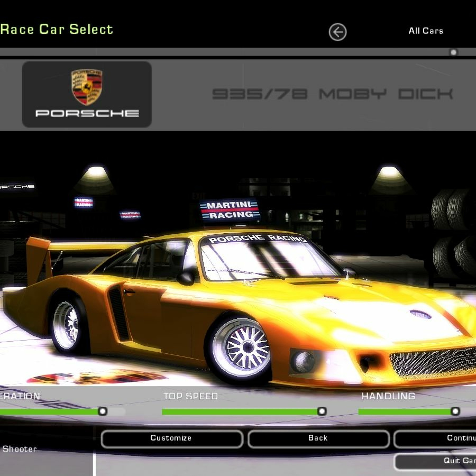Click the TOP SPEED label
Screen dimensions: 476x476
coord(191,396)
